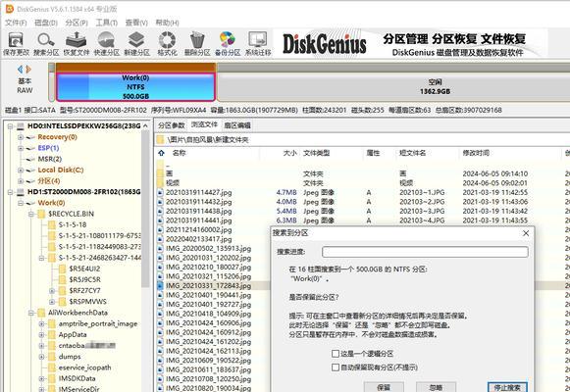Expand the $RF27CY7 folder node
This screenshot has width=570, height=392.
52,291
